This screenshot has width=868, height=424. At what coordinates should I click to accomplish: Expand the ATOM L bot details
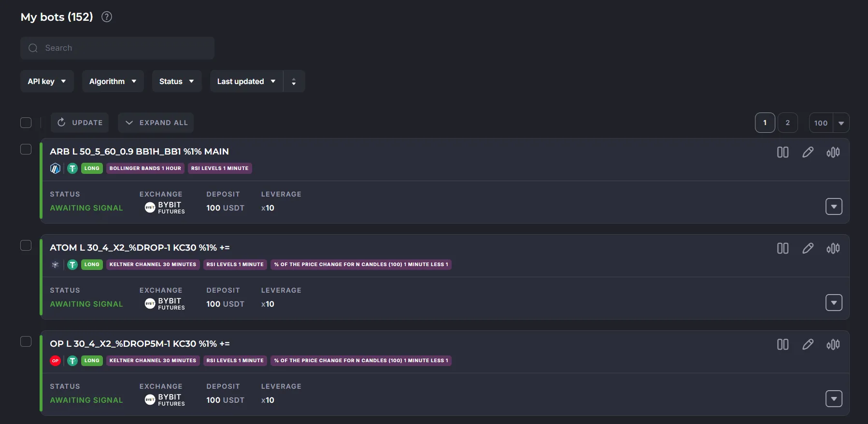pos(834,303)
